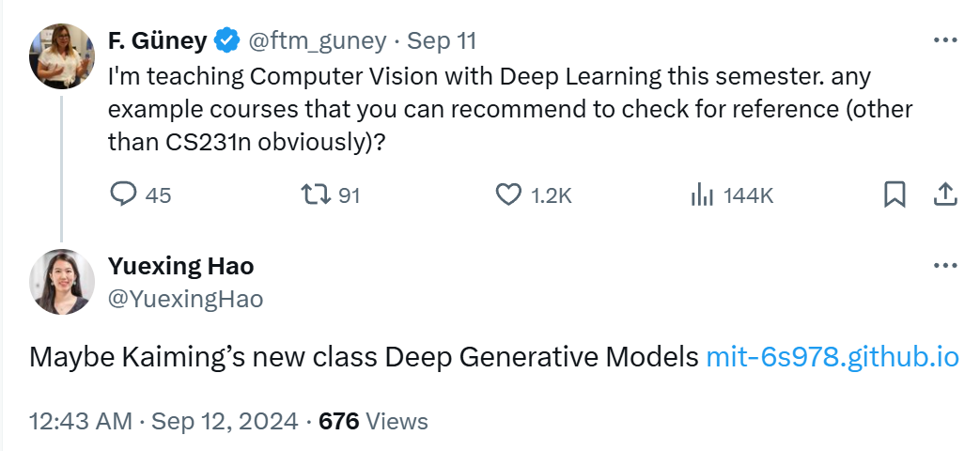Click the share upload icon

click(945, 194)
